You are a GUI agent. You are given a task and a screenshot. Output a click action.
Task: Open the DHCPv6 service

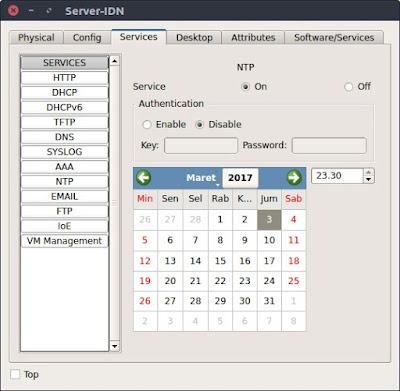[x=65, y=107]
